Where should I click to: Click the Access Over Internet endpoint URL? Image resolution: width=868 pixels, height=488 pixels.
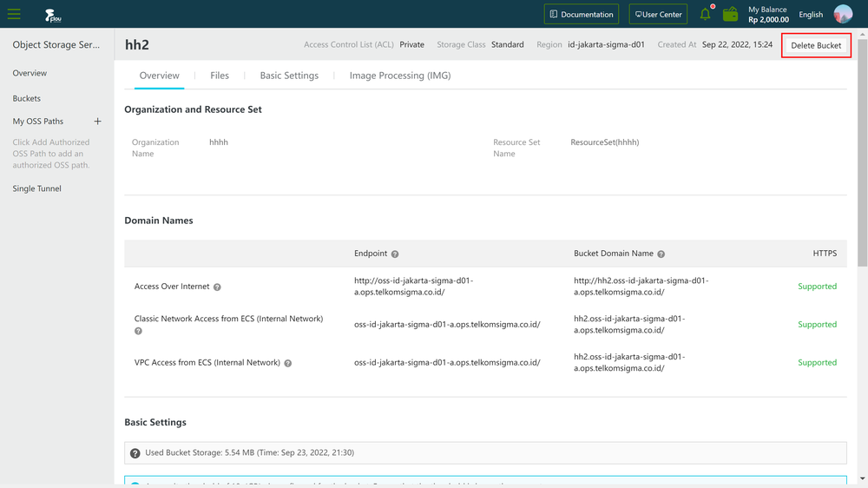click(413, 287)
